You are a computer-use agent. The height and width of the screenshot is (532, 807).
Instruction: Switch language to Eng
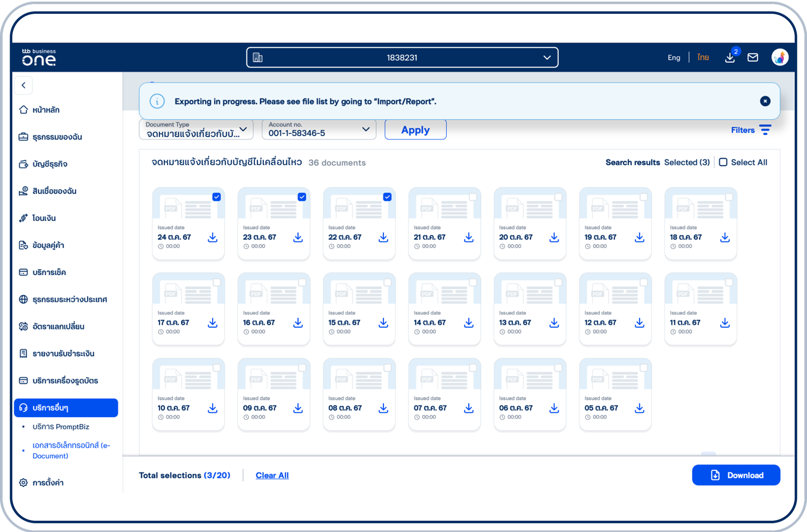coord(674,57)
